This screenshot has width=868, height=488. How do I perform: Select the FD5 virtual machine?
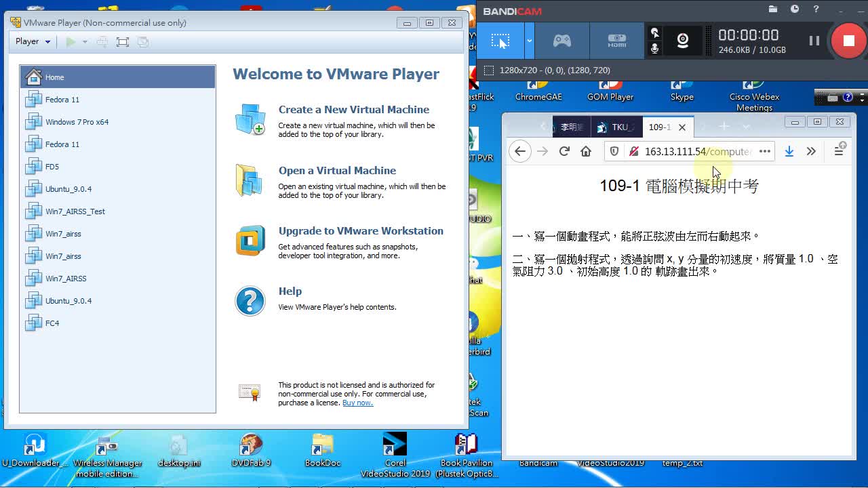[x=117, y=167]
